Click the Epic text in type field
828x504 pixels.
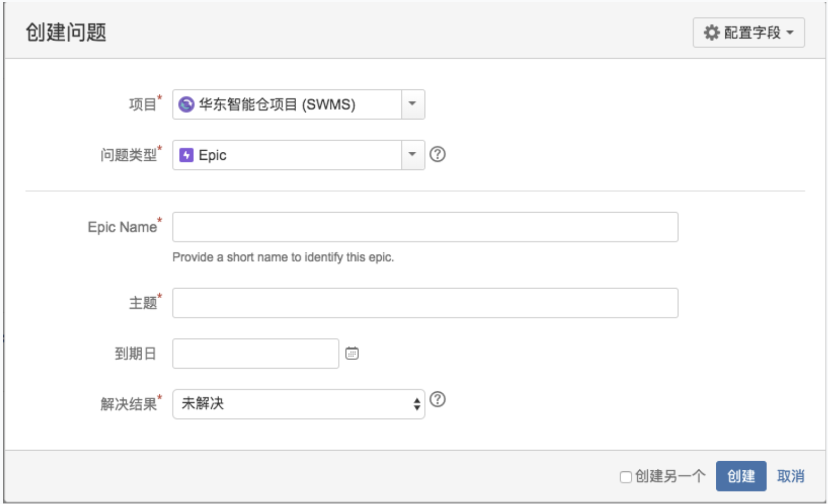(213, 155)
